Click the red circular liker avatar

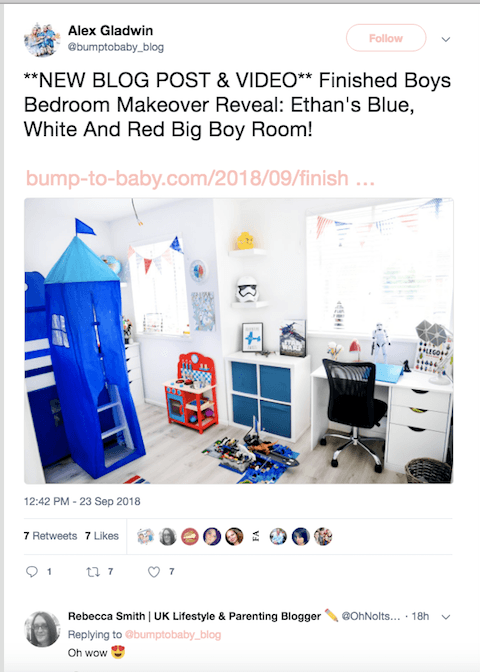[190, 536]
